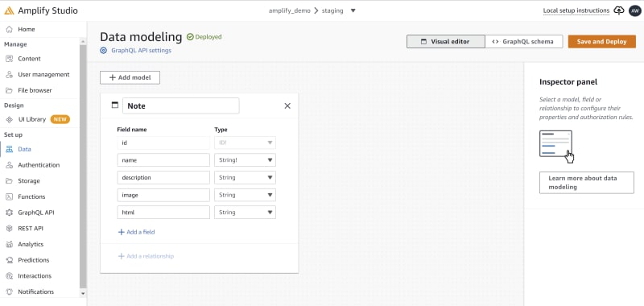Click the cloud upload icon in header
The height and width of the screenshot is (306, 644).
pos(618,10)
